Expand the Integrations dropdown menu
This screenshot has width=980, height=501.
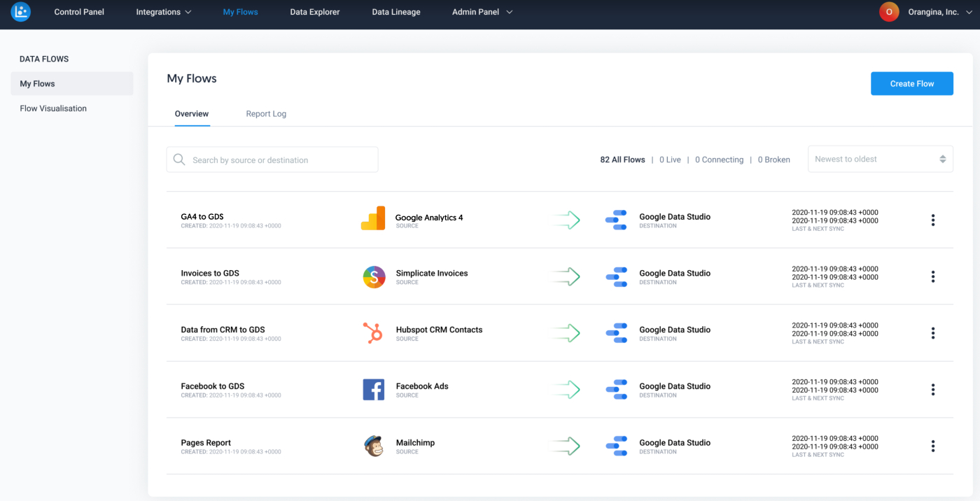[164, 12]
